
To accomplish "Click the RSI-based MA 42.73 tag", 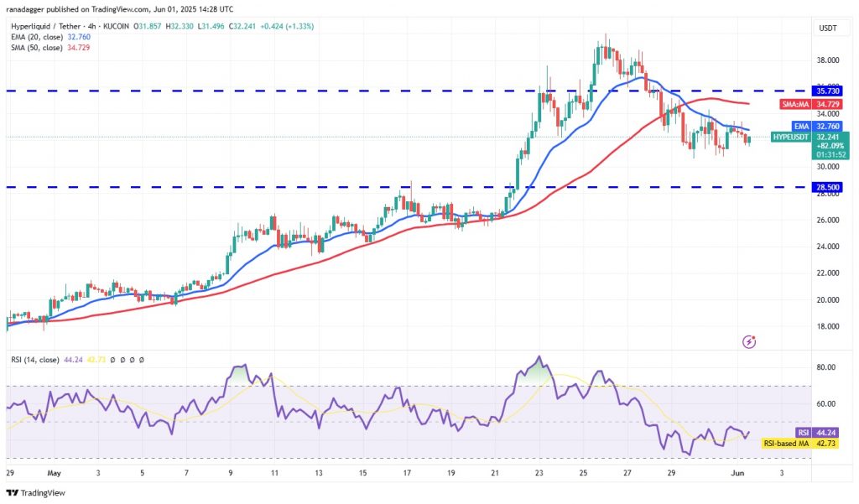I will [799, 443].
